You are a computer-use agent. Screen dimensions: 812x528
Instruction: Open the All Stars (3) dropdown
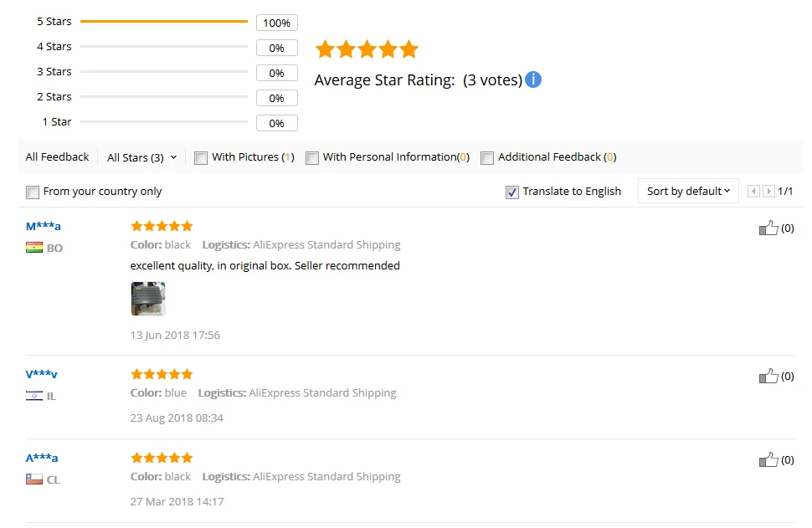(142, 157)
